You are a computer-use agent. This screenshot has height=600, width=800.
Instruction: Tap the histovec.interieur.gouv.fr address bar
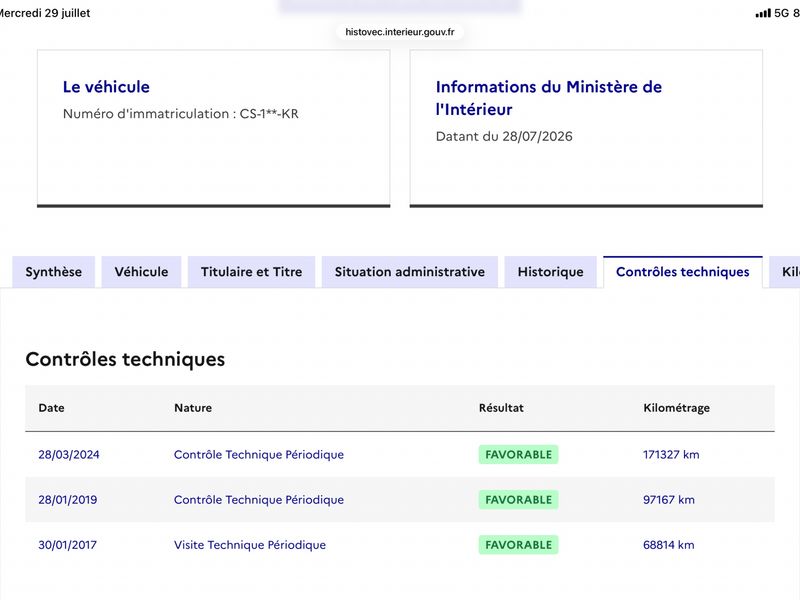tap(399, 32)
